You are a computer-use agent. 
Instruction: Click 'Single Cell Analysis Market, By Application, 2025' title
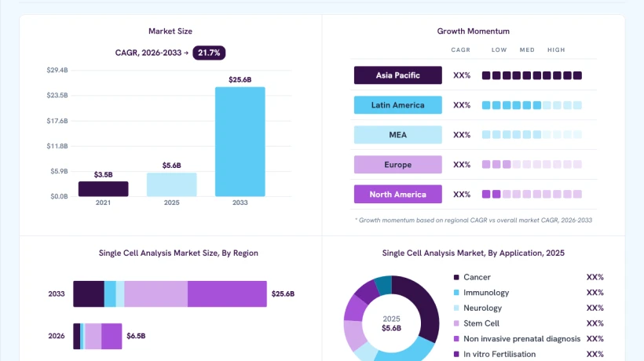point(473,253)
